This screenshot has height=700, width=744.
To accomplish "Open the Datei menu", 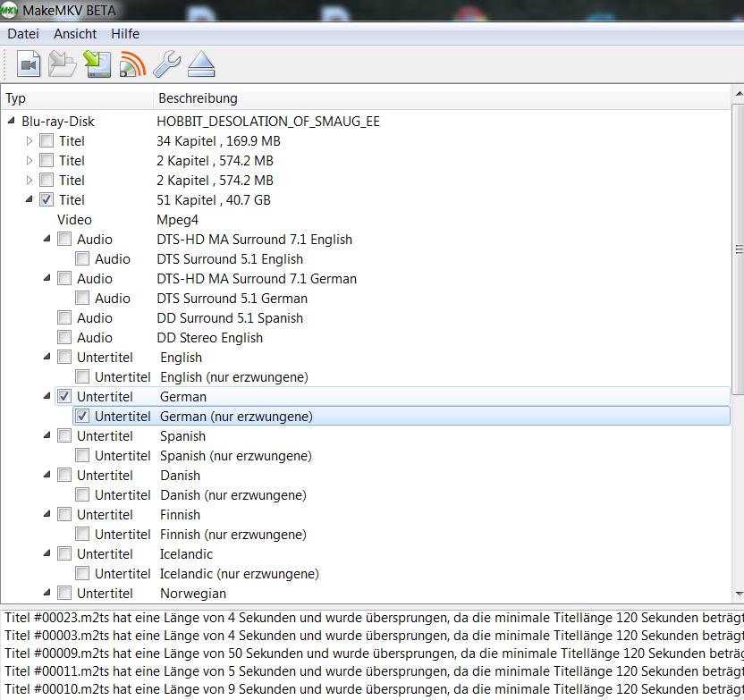I will click(23, 34).
